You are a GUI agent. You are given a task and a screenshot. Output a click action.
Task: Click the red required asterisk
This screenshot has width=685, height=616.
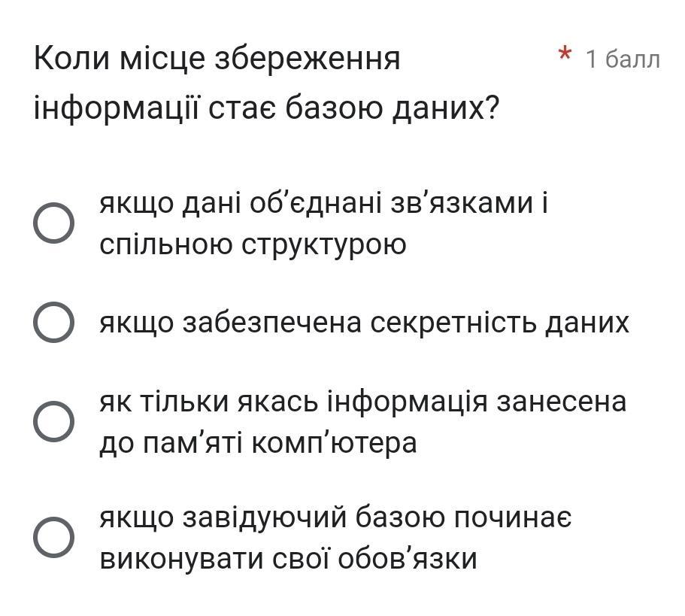click(565, 56)
